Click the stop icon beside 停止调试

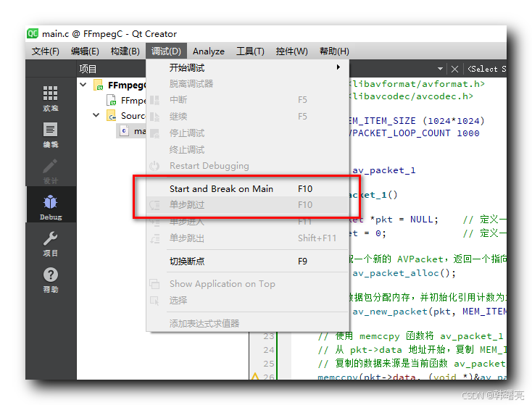pyautogui.click(x=154, y=133)
